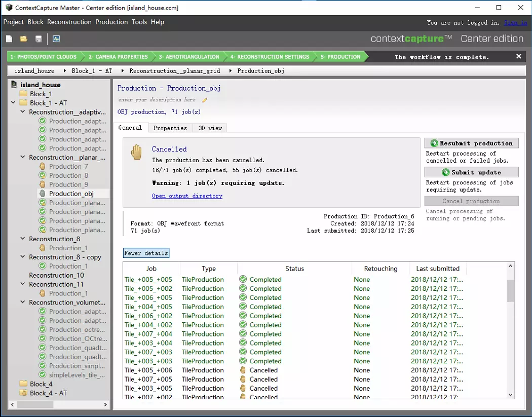Click the Cancelled hand icon in Tile_+007_+005 row

pyautogui.click(x=243, y=379)
